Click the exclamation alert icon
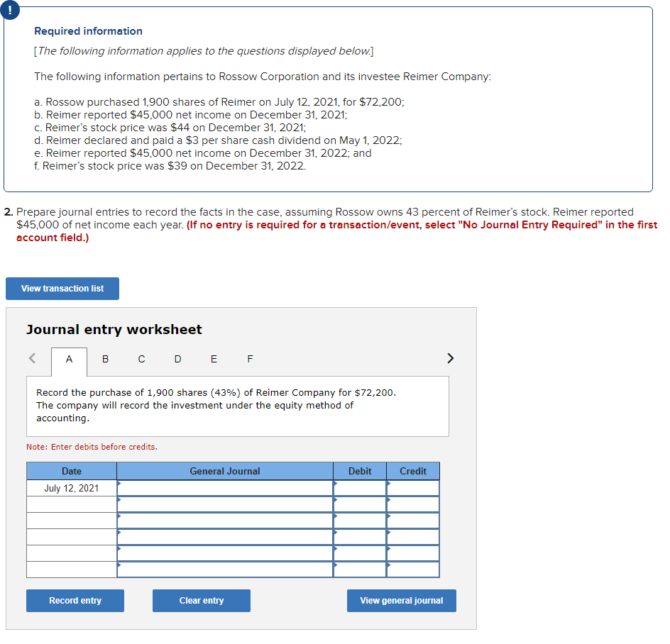The width and height of the screenshot is (670, 644). tap(9, 9)
